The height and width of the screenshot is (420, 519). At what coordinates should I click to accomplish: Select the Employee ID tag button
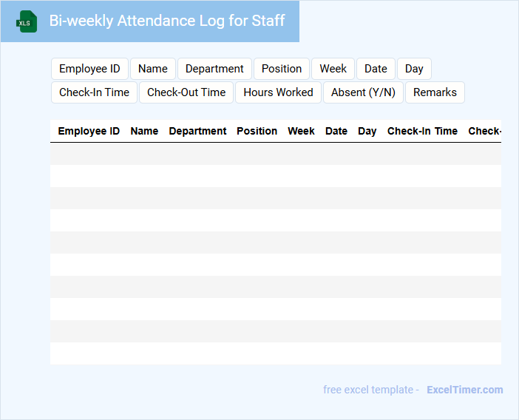coord(89,69)
